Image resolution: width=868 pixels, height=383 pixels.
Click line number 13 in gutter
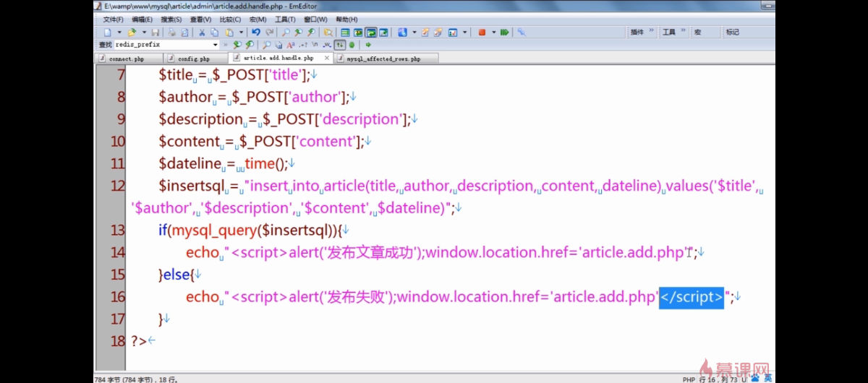(117, 231)
